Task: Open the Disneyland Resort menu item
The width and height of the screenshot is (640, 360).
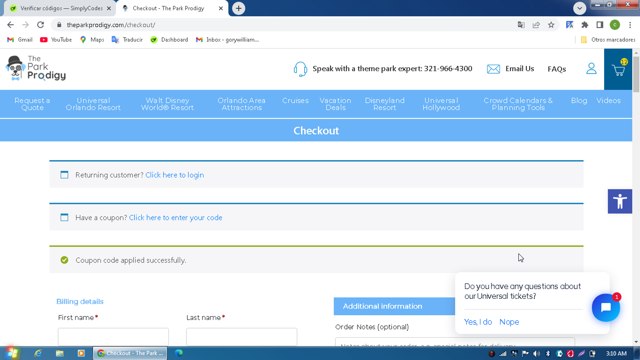Action: [x=384, y=104]
